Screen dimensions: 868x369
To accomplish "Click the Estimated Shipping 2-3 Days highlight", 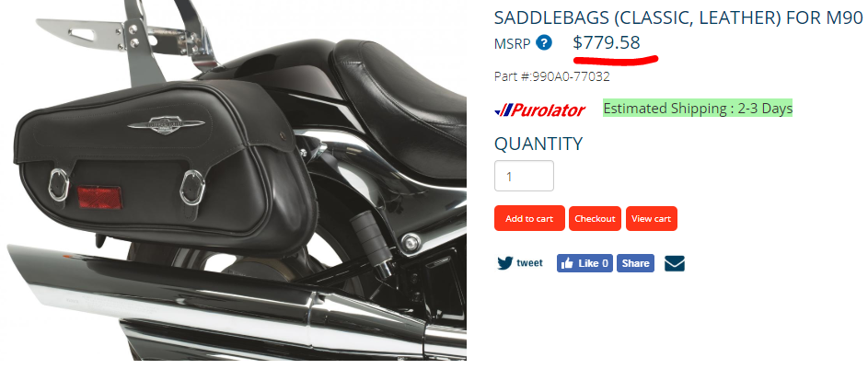I will (698, 109).
